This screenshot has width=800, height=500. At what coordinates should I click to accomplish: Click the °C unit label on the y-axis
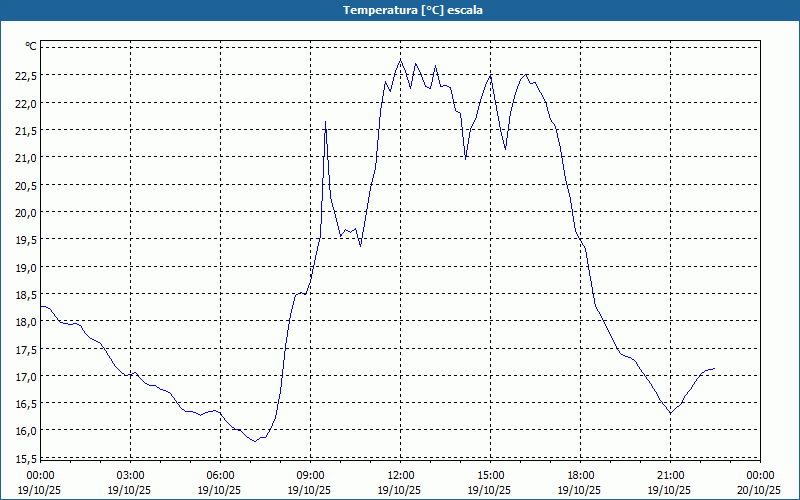tap(31, 46)
